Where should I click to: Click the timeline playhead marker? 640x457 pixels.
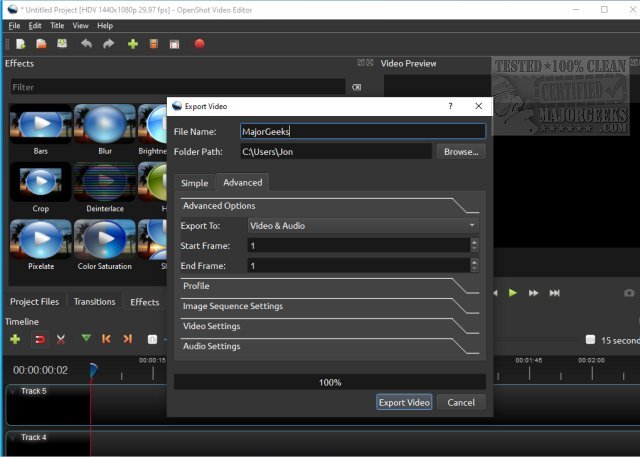pos(93,370)
